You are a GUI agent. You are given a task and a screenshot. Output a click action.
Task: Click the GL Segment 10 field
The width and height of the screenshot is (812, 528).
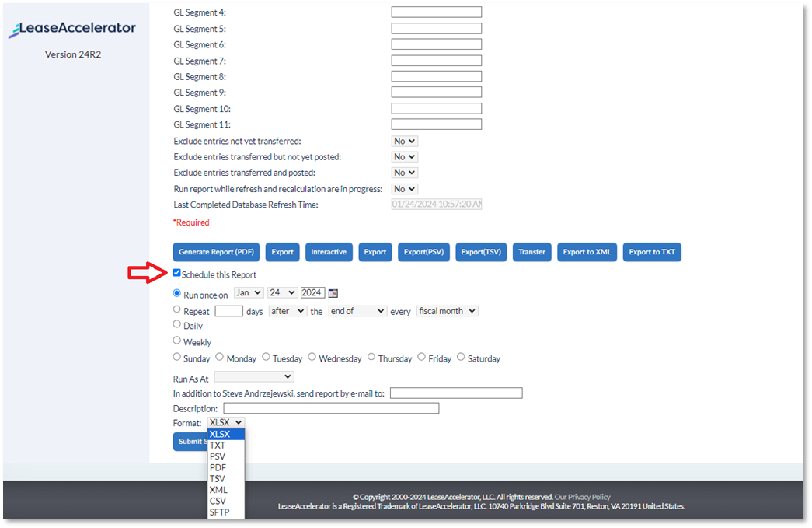pos(437,108)
